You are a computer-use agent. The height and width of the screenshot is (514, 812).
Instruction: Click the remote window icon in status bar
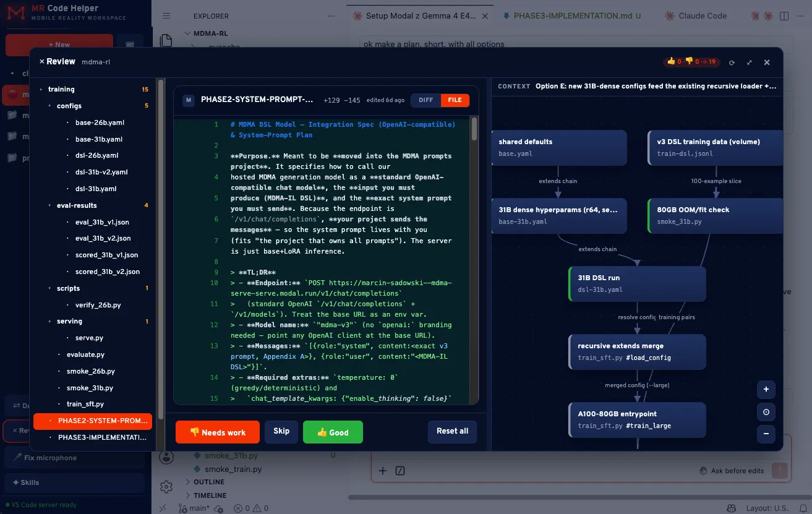pyautogui.click(x=163, y=508)
